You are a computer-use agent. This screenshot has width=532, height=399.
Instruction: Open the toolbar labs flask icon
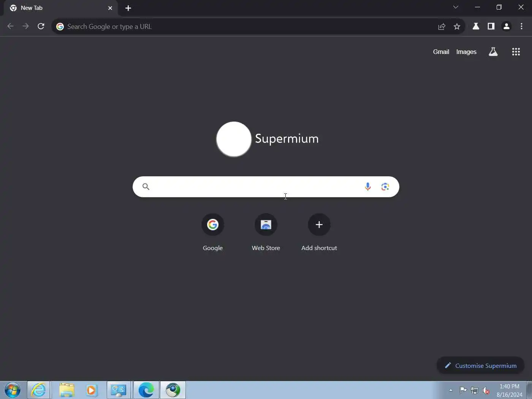(x=476, y=26)
